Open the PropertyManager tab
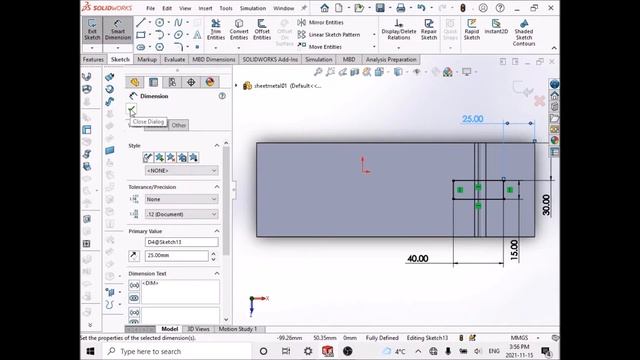This screenshot has width=640, height=360. 153,82
